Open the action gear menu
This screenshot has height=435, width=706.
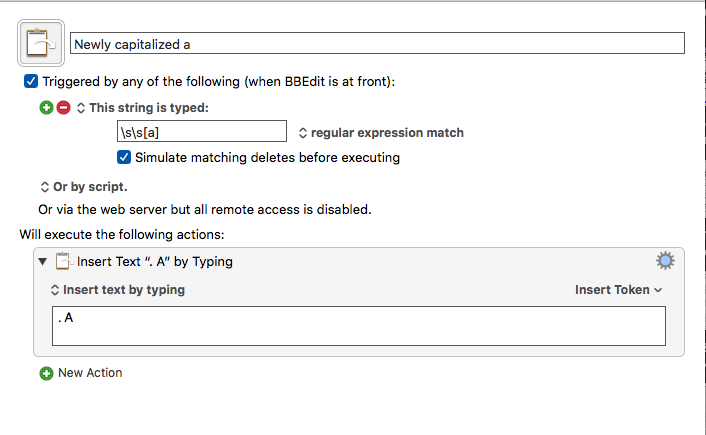click(665, 261)
